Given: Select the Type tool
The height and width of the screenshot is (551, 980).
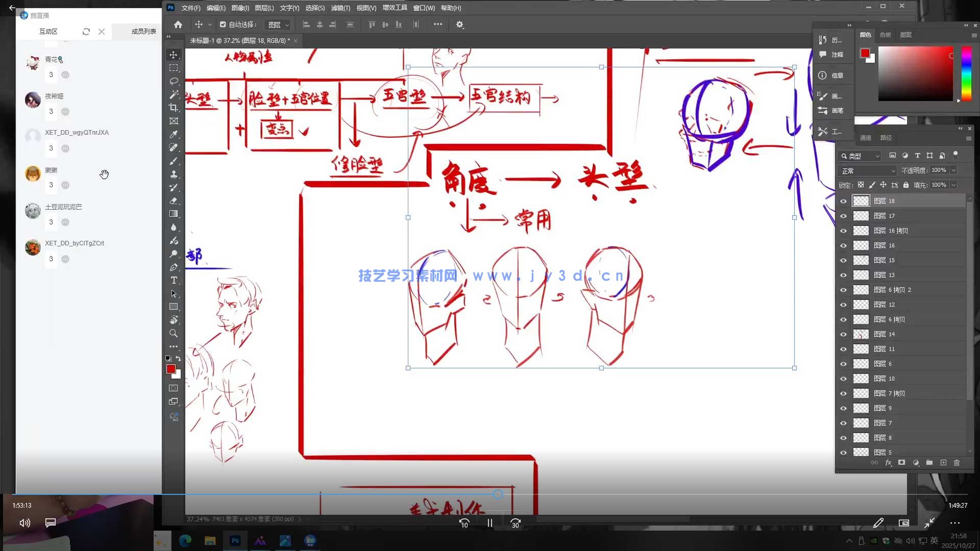Looking at the screenshot, I should coord(174,281).
